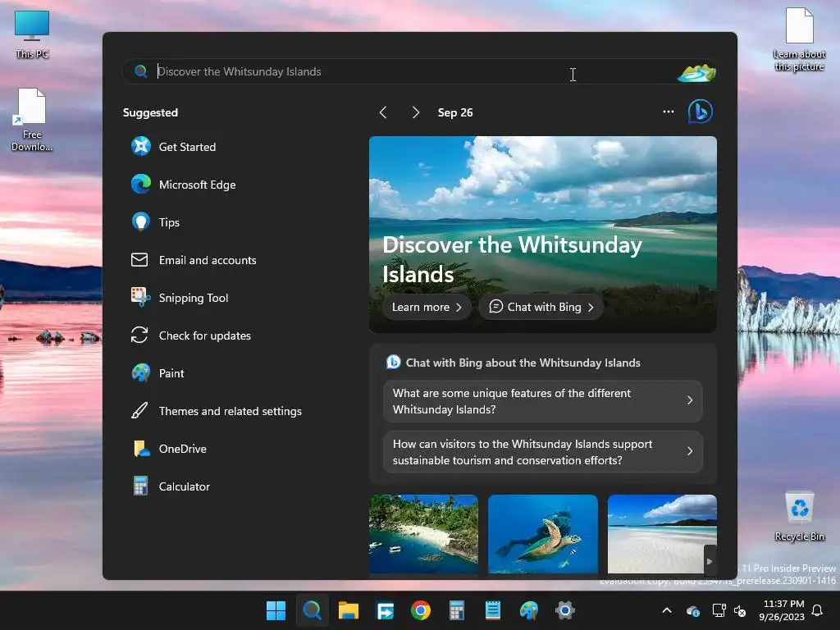Open Paint from the taskbar
Screen dimensions: 840x630
(x=529, y=610)
